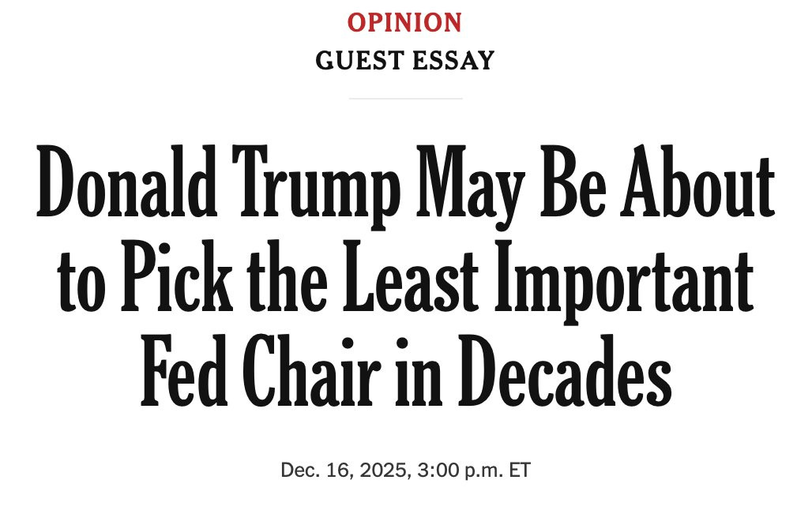Click the word "Donald" in the headline

tap(127, 182)
